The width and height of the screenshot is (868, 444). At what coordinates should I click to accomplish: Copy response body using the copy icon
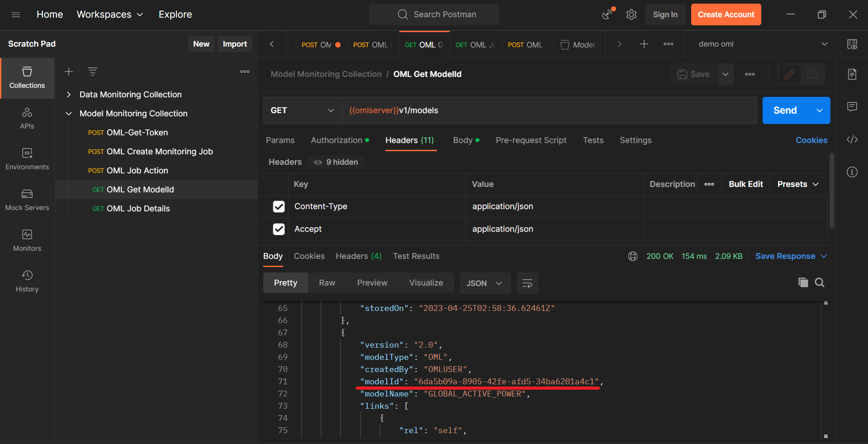click(803, 283)
